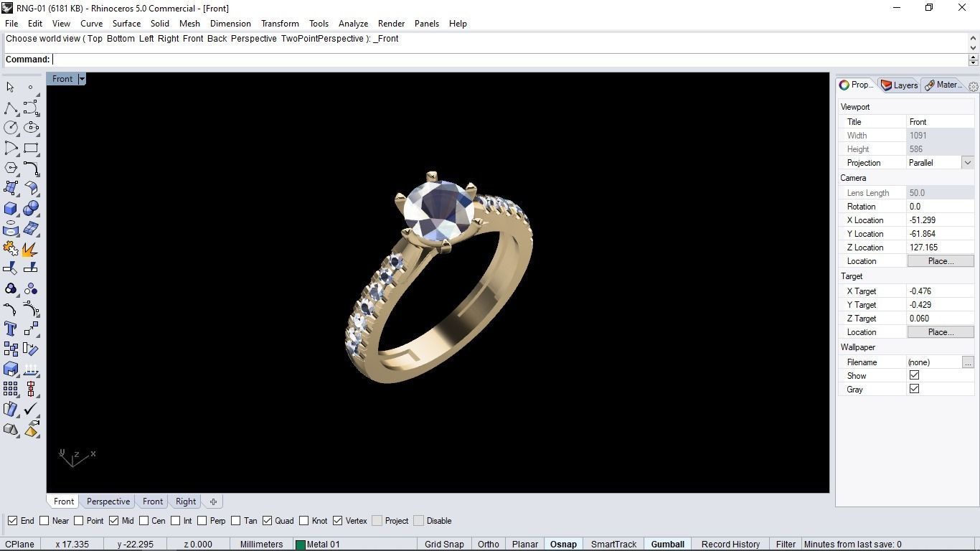This screenshot has width=980, height=551.
Task: Enable the Perp osnap checkbox
Action: click(202, 521)
